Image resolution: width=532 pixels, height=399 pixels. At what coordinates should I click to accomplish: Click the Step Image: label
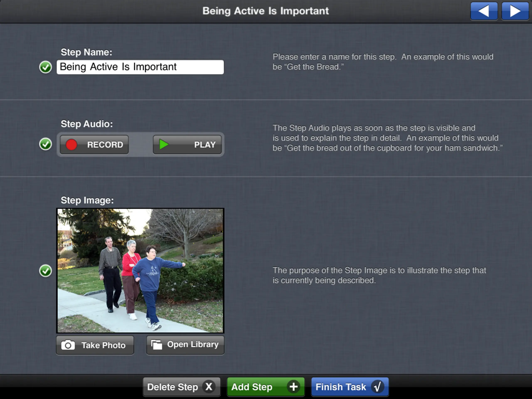[87, 200]
